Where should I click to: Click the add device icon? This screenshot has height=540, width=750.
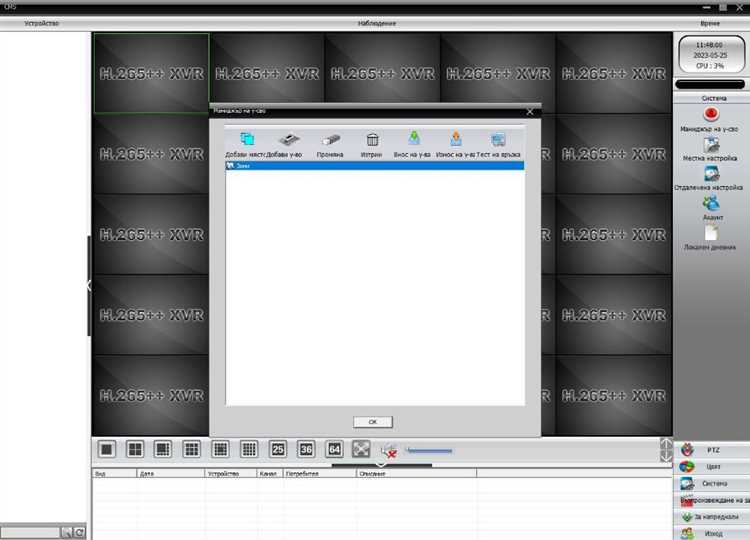click(x=289, y=139)
